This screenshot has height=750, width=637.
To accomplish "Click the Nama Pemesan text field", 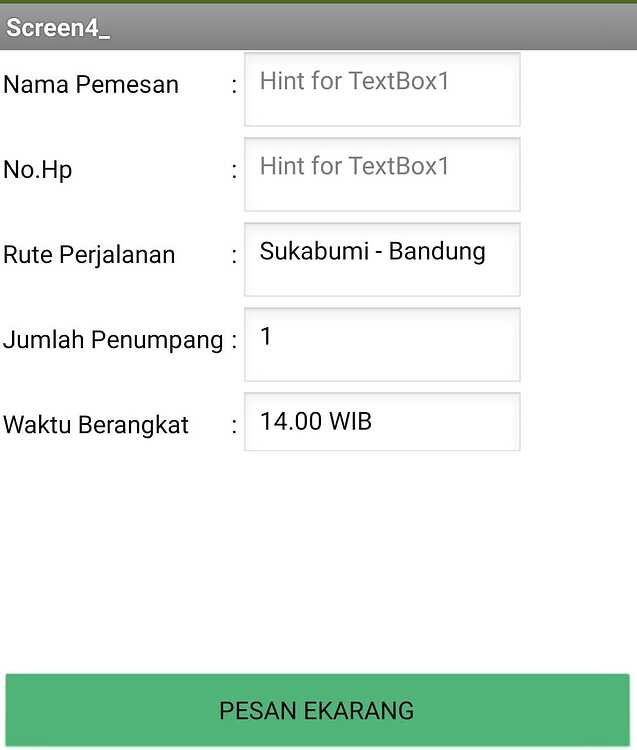I will pos(382,89).
